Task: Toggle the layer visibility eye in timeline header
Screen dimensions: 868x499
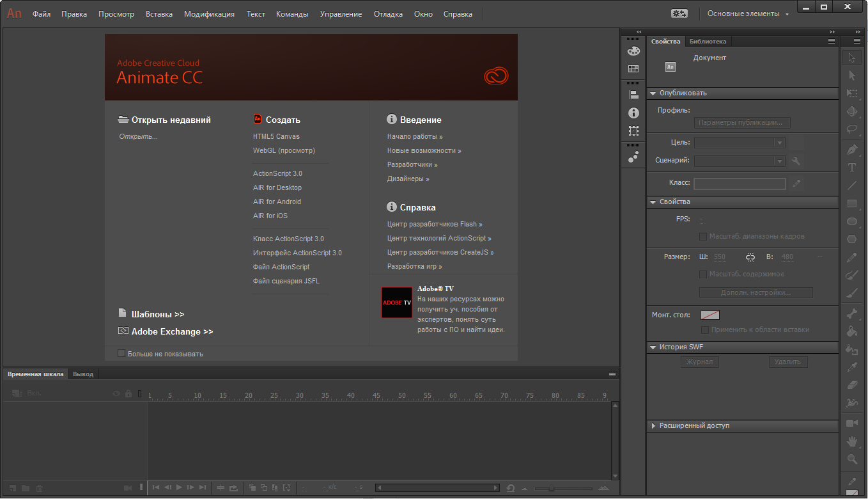Action: click(116, 393)
